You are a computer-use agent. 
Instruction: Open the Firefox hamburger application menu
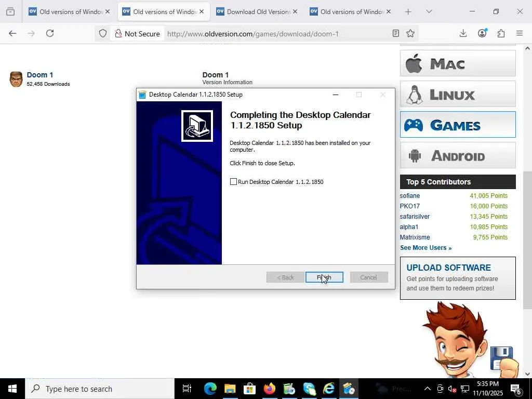520,33
